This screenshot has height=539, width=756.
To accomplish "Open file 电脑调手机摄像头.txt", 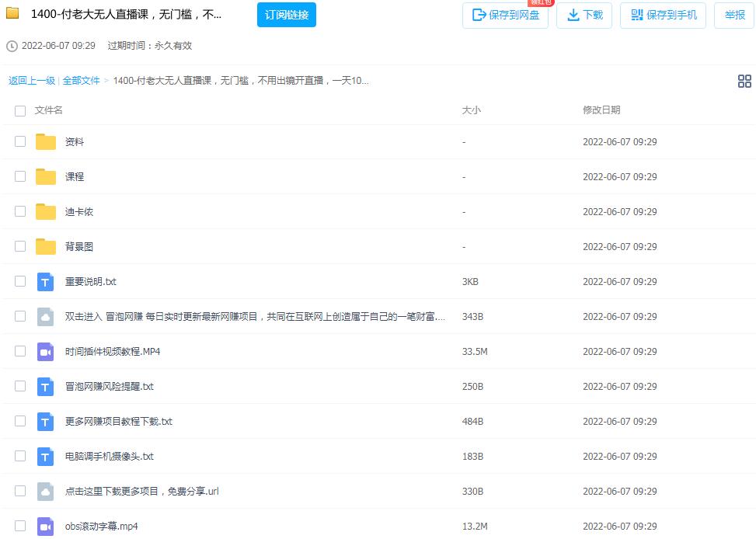I will 110,457.
